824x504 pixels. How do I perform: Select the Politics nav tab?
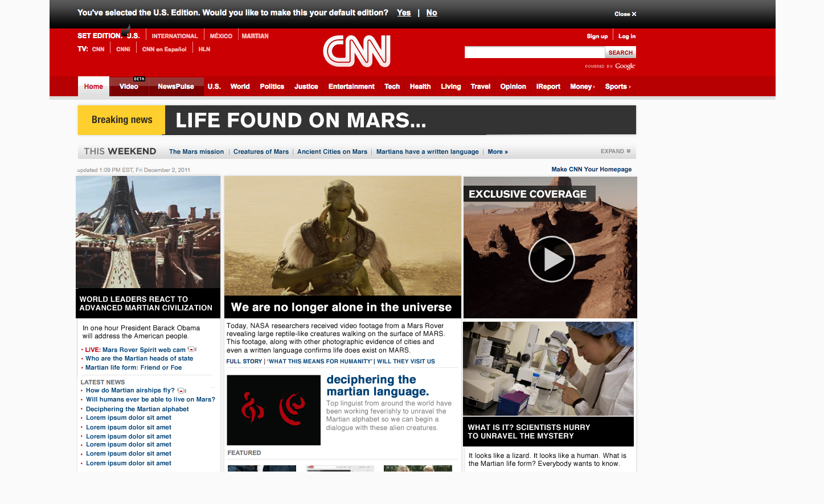pos(272,87)
